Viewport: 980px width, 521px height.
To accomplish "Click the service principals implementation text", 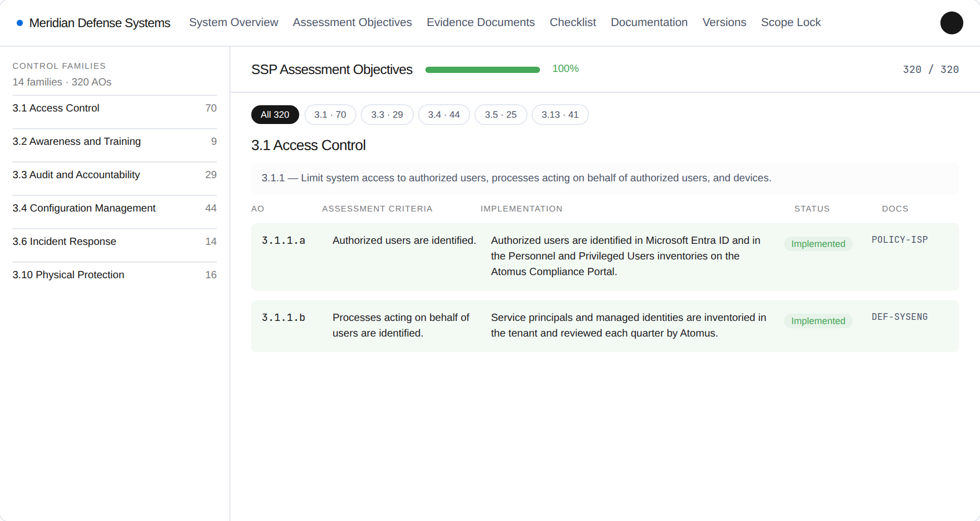I will (629, 325).
